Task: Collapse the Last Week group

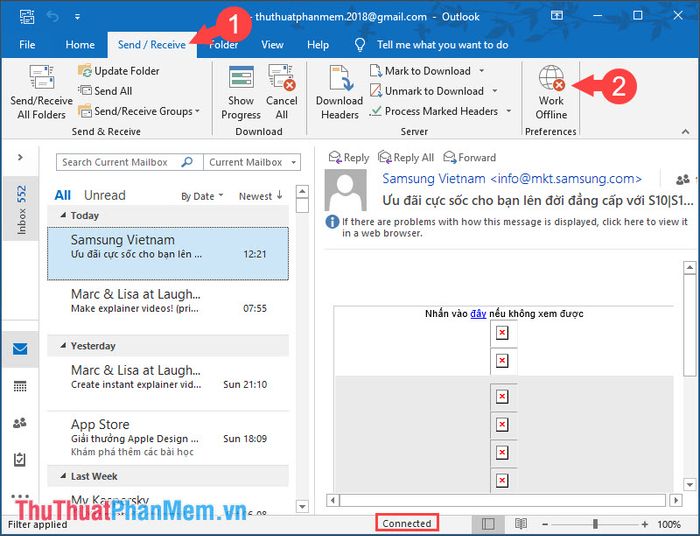Action: pos(63,476)
